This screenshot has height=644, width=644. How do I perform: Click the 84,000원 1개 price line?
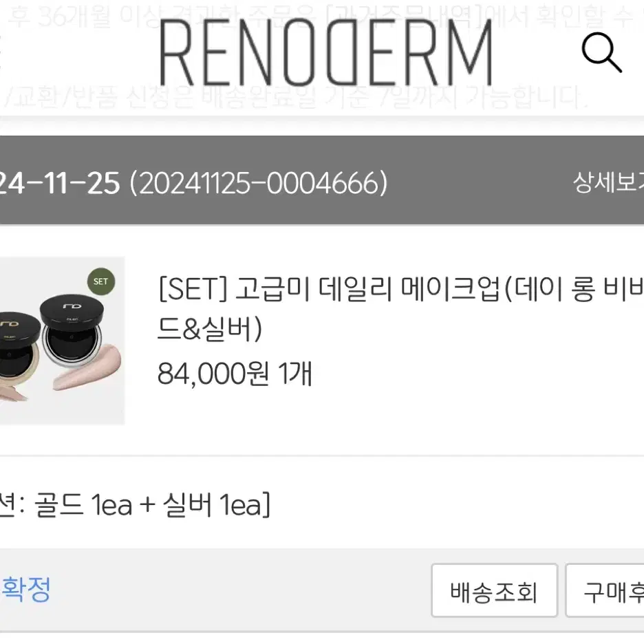click(x=235, y=374)
